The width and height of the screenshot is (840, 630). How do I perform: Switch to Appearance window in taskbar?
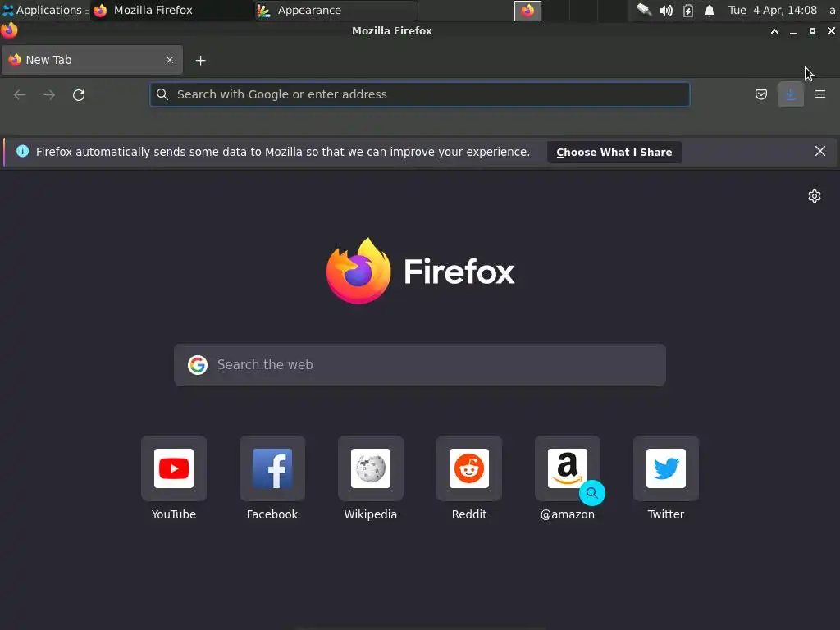point(336,10)
